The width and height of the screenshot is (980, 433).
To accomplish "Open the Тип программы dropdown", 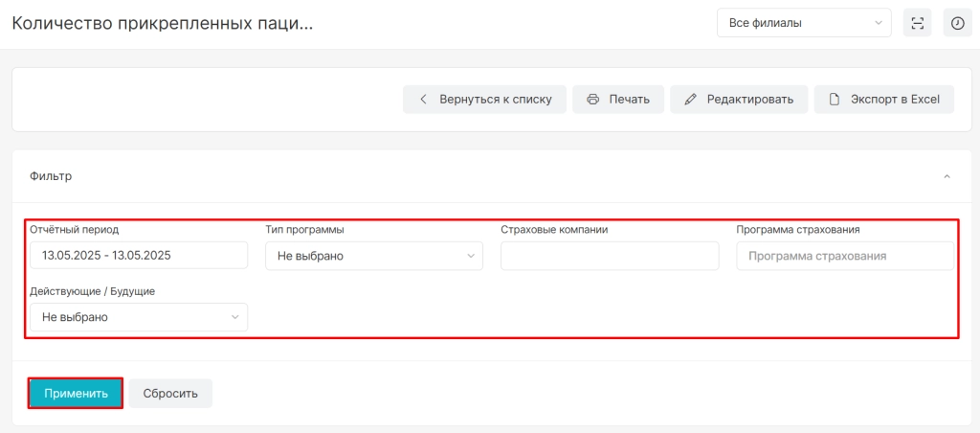I will (x=374, y=256).
